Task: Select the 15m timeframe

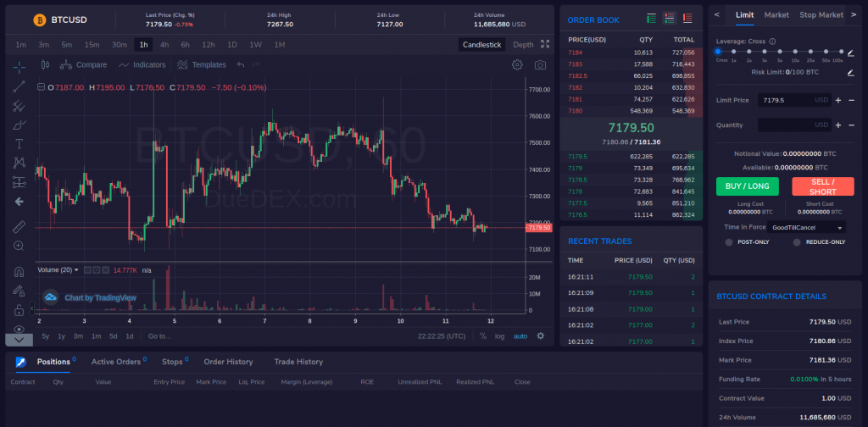Action: click(x=92, y=44)
